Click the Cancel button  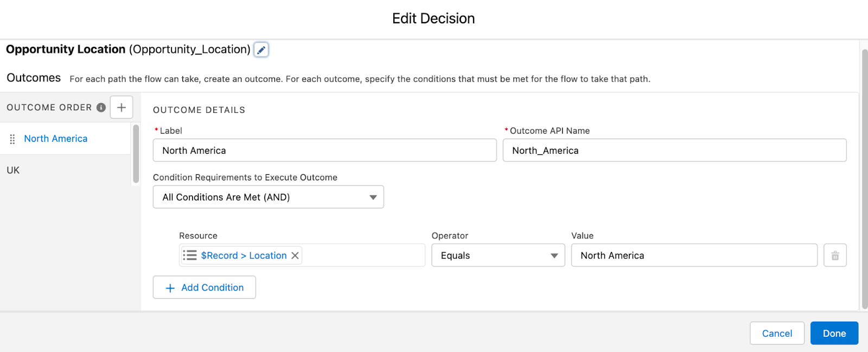[x=777, y=334]
